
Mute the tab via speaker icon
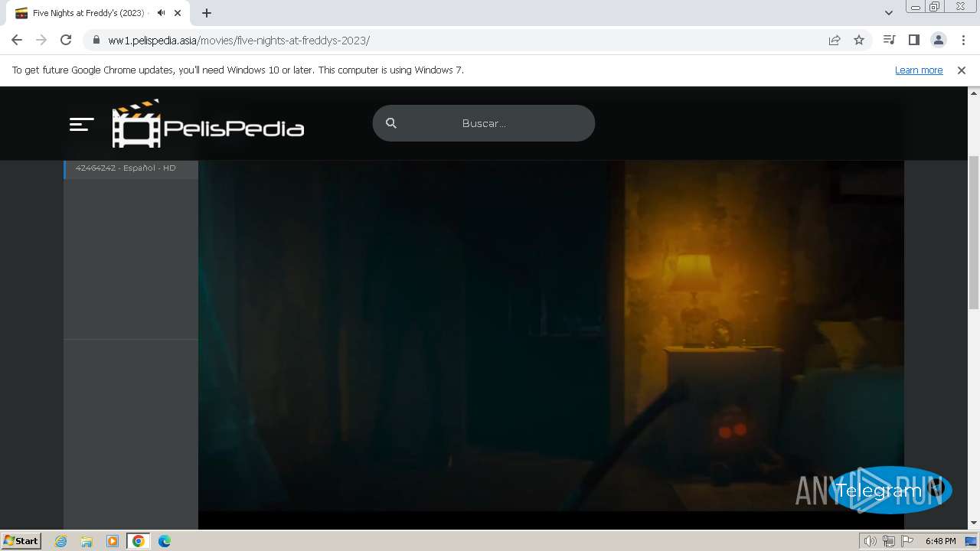[x=161, y=13]
